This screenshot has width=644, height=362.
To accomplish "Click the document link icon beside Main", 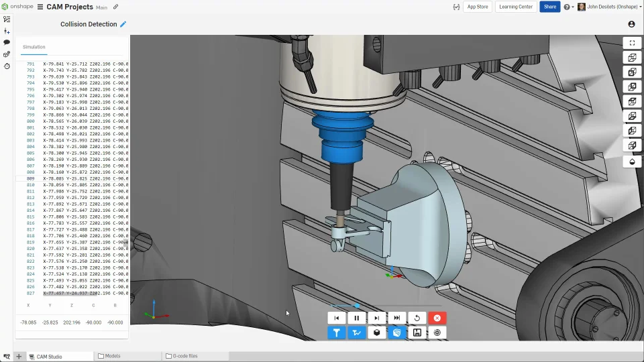I will [116, 7].
